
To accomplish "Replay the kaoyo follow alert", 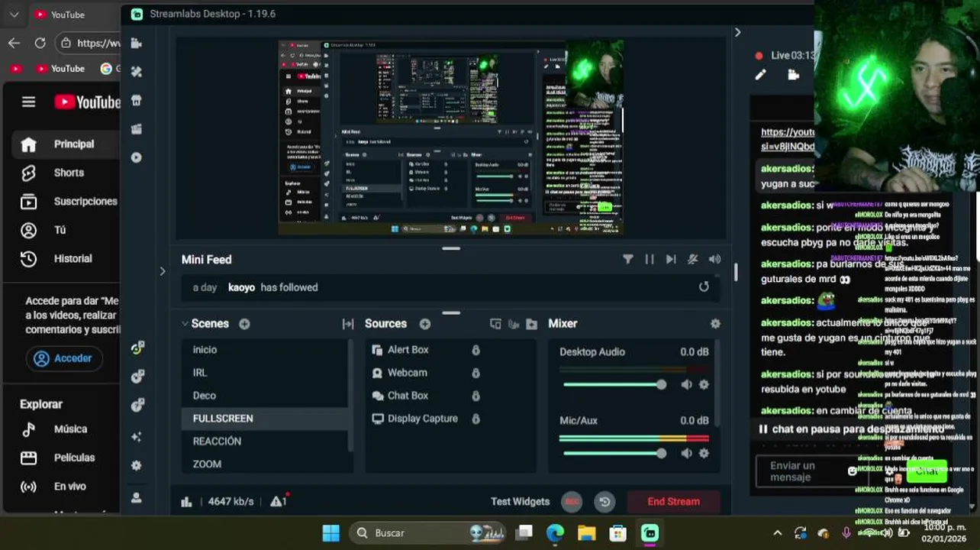I will click(x=704, y=286).
